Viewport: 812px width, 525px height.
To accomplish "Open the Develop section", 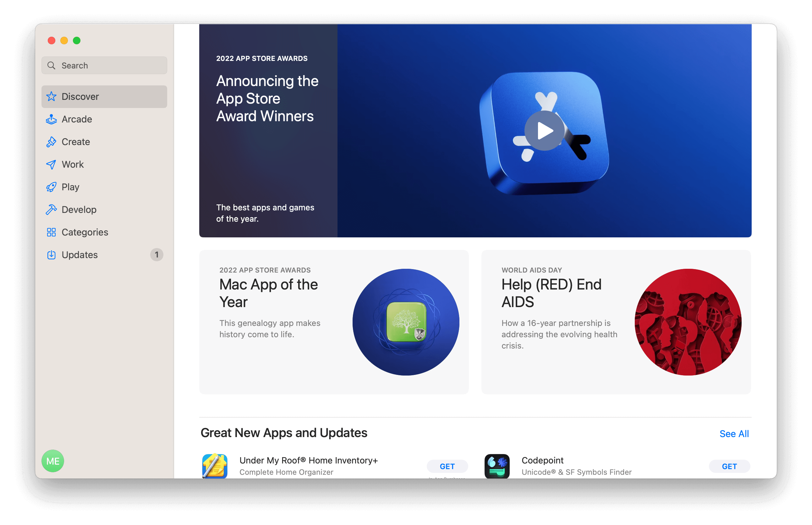I will point(79,209).
